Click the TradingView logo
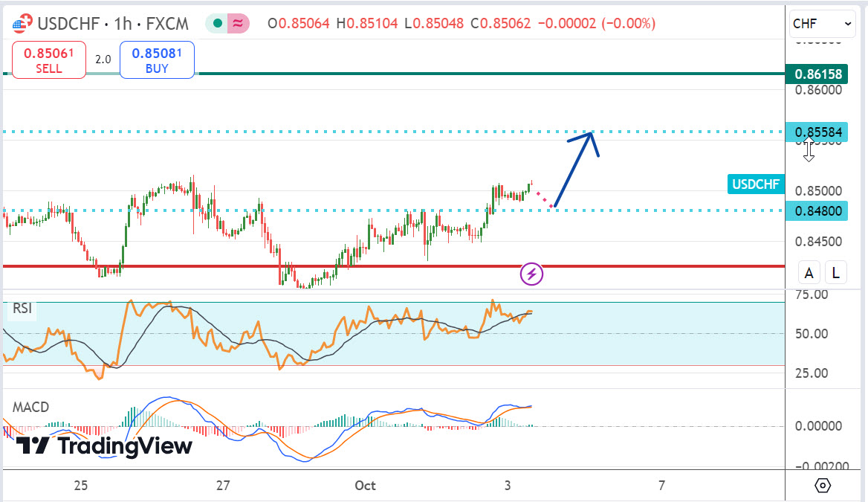Screen dimensions: 868x502 [x=104, y=445]
